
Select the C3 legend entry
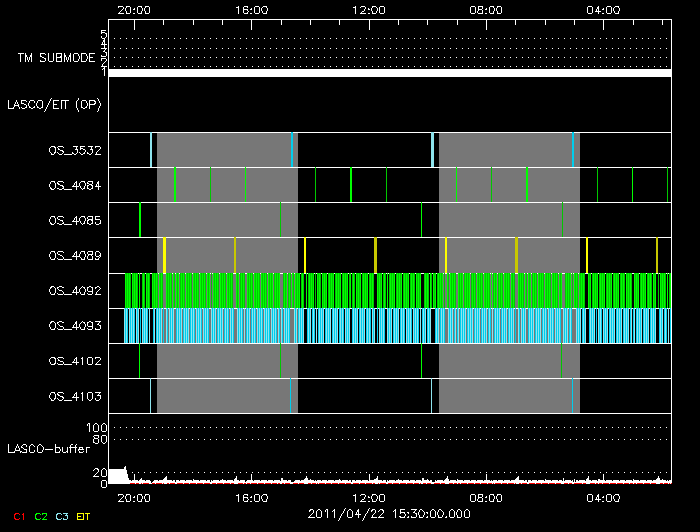pos(62,516)
